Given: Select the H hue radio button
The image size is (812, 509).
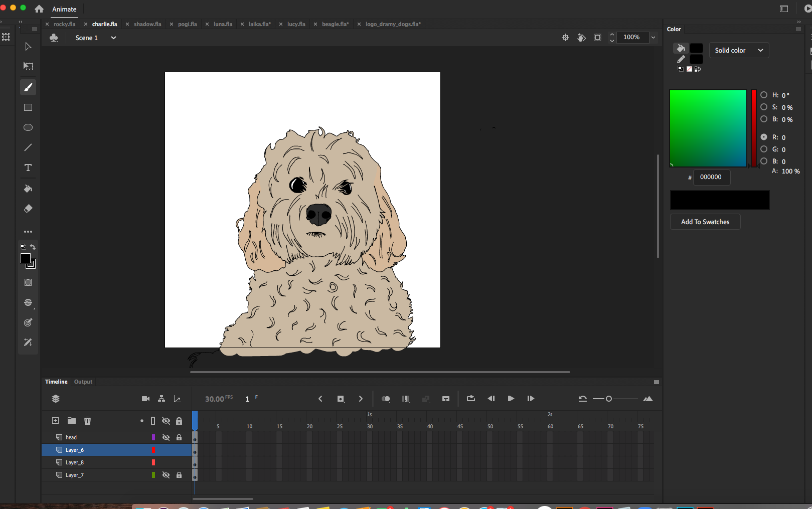Looking at the screenshot, I should [764, 95].
